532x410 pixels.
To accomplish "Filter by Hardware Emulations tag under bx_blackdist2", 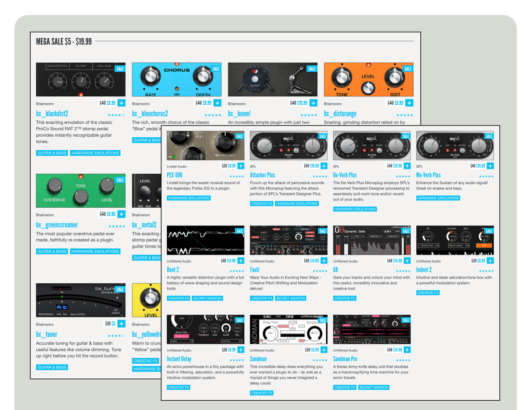I will coord(95,153).
